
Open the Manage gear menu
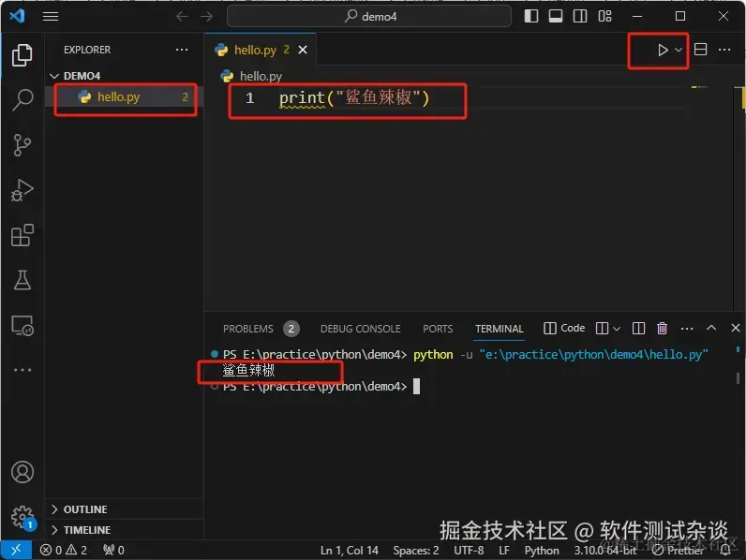22,517
